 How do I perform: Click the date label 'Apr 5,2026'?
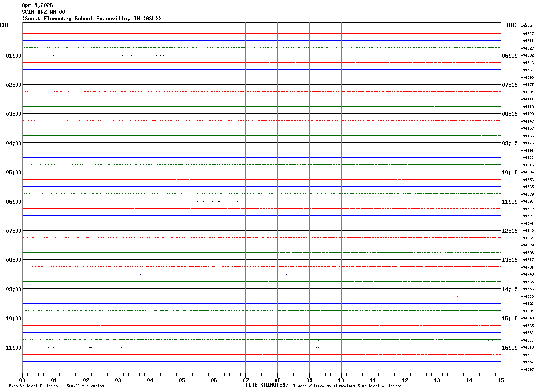37,5
